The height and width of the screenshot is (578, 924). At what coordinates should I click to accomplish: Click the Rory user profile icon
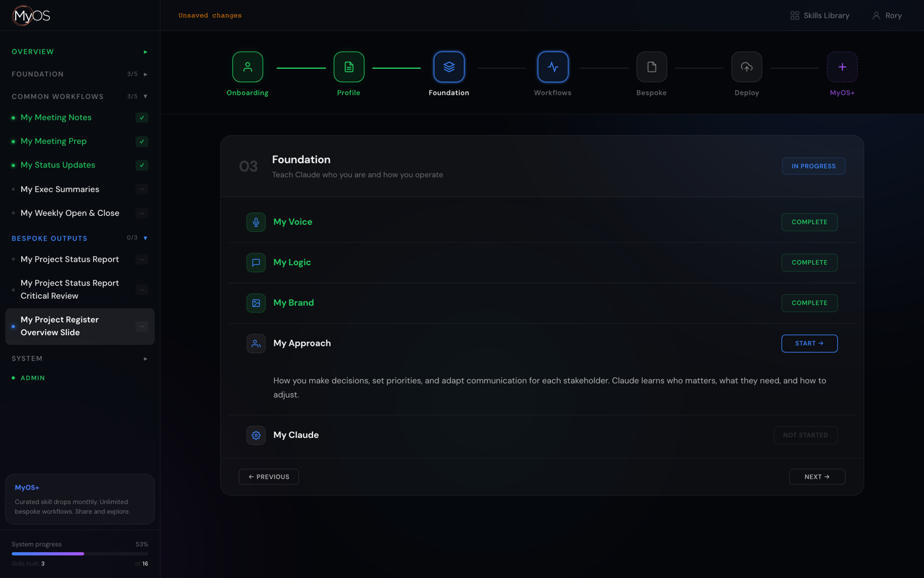(x=876, y=16)
